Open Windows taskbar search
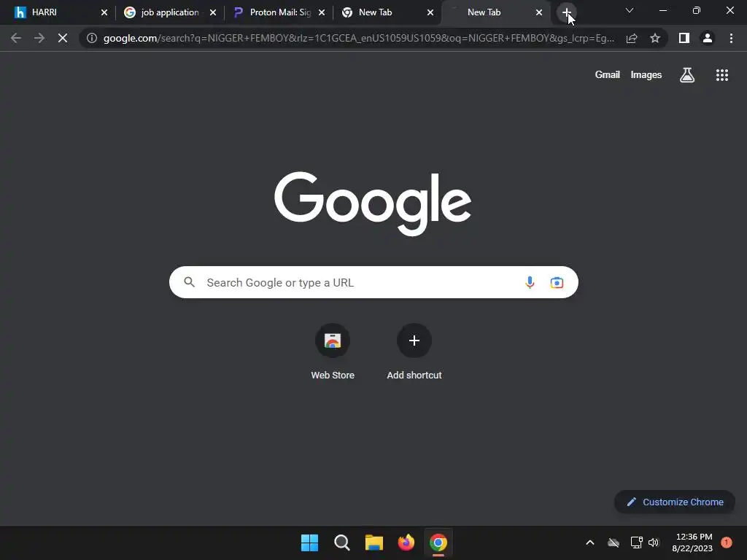 point(342,542)
